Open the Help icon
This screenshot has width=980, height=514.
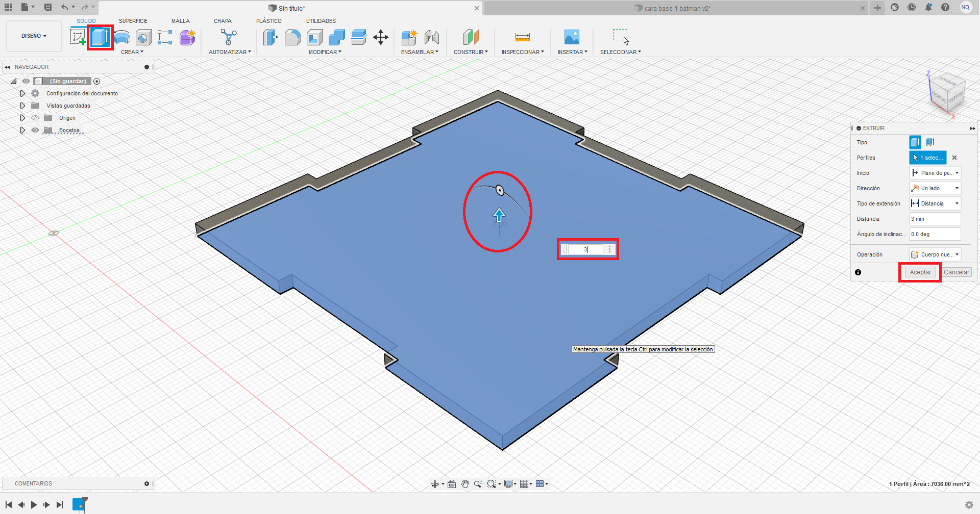click(x=945, y=7)
